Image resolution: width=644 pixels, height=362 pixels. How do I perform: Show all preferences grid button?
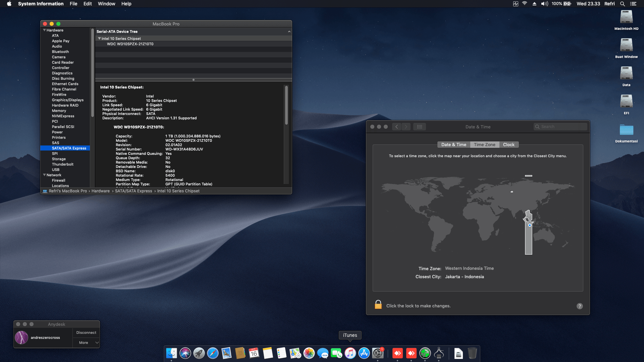(x=419, y=127)
